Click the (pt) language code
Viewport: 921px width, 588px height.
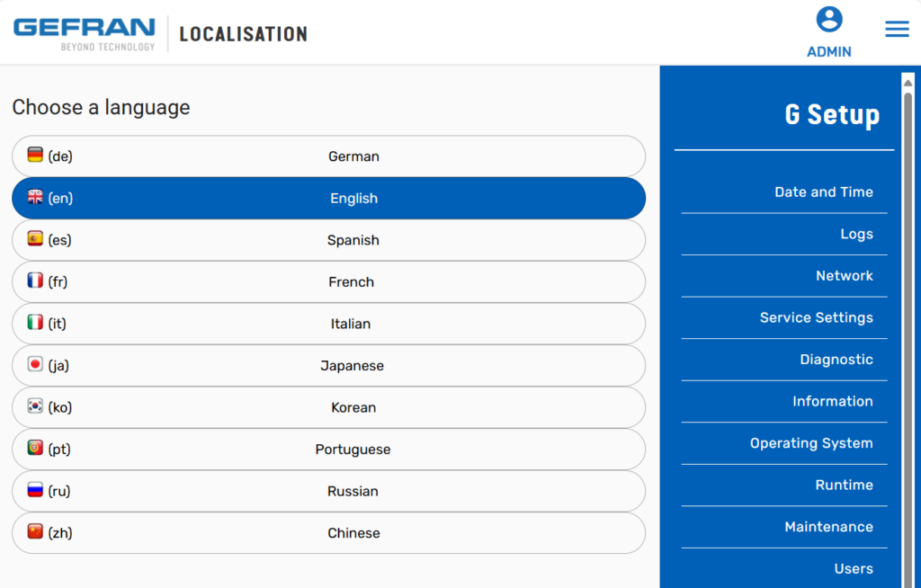(x=59, y=450)
